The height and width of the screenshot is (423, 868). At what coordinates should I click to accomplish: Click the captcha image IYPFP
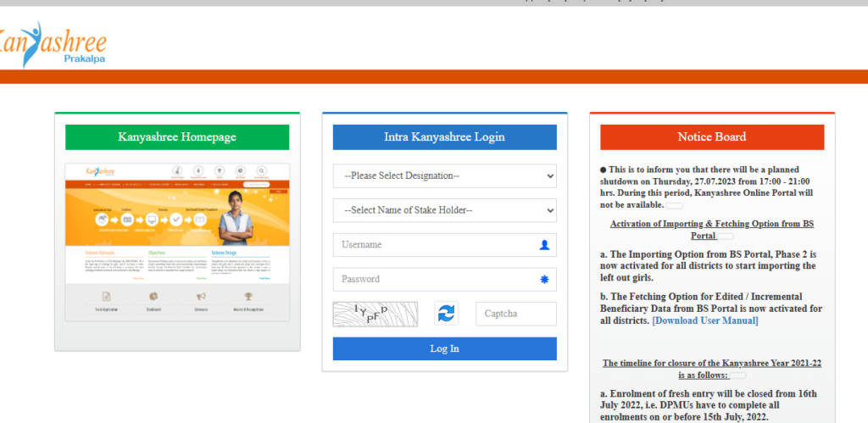[376, 314]
